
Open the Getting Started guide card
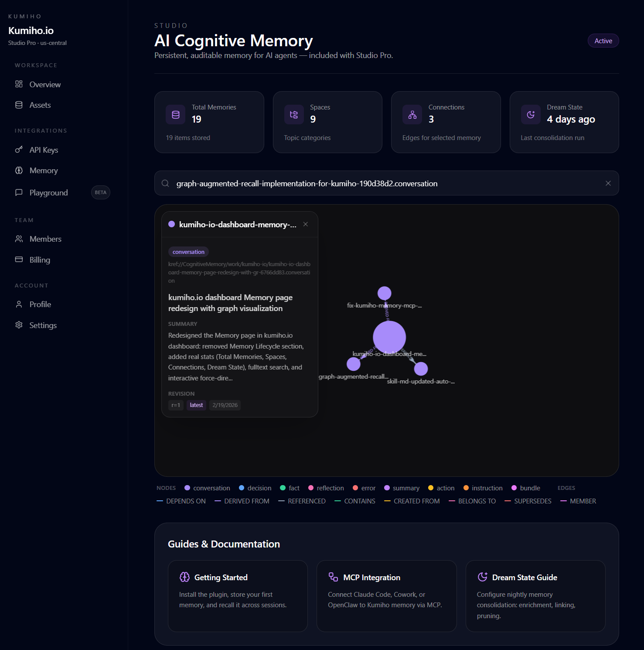(x=238, y=596)
